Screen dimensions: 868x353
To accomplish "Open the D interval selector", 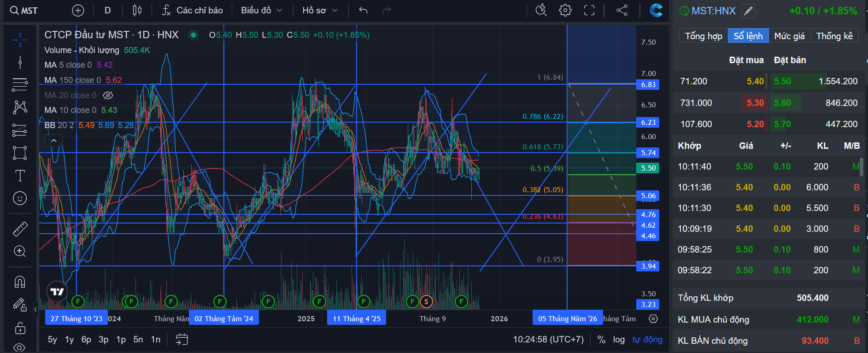I will coord(108,10).
